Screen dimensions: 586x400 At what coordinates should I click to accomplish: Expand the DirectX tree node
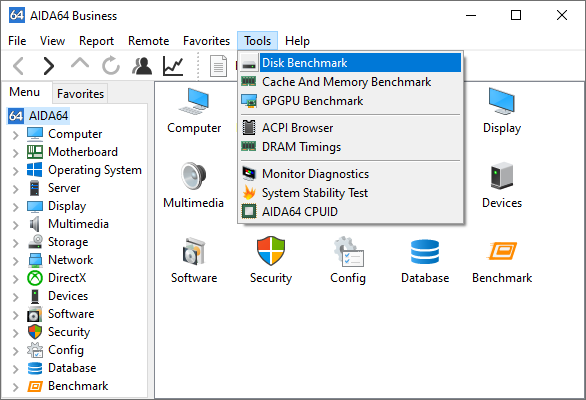[x=15, y=278]
